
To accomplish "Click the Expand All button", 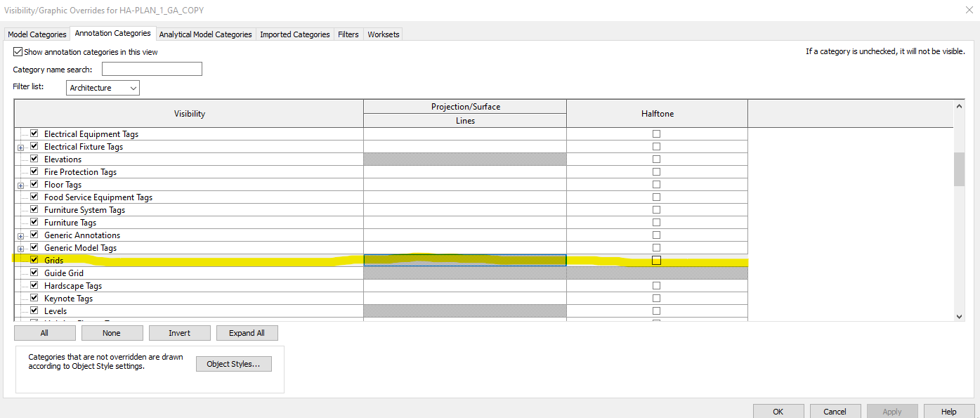I will [247, 332].
